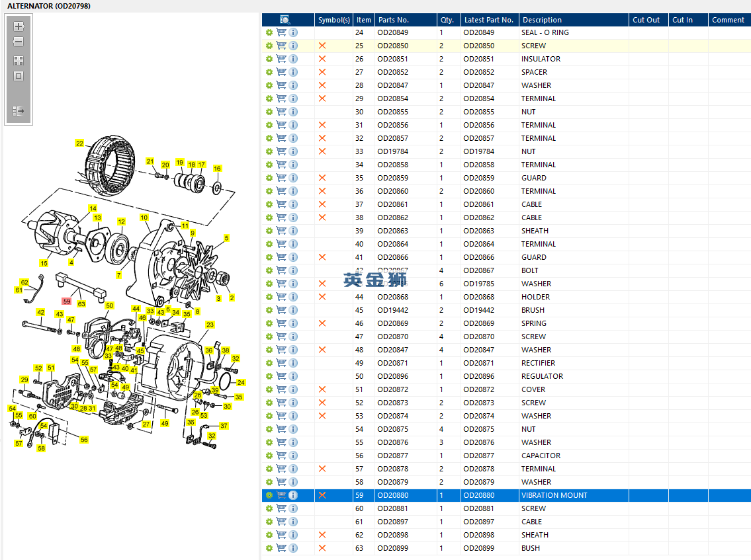This screenshot has height=560, width=751.
Task: Click the highlighted red callout 59 on diagram
Action: coord(66,301)
